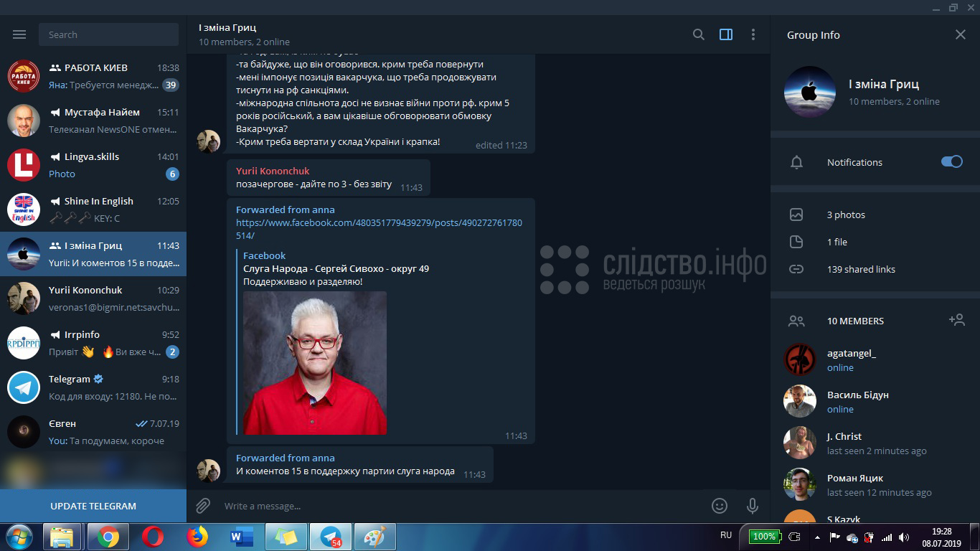Open the РАБОТА КИЕВ chat
Viewport: 980px width, 551px height.
click(93, 76)
